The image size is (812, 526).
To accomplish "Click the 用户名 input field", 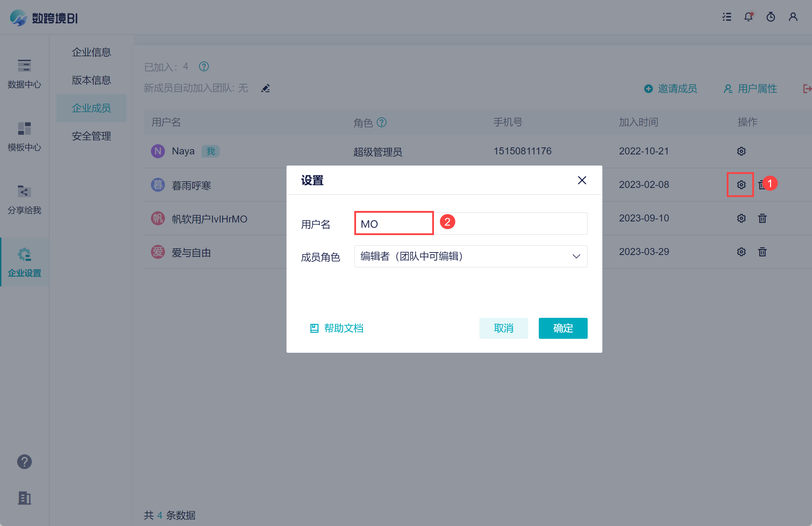I will click(x=471, y=224).
